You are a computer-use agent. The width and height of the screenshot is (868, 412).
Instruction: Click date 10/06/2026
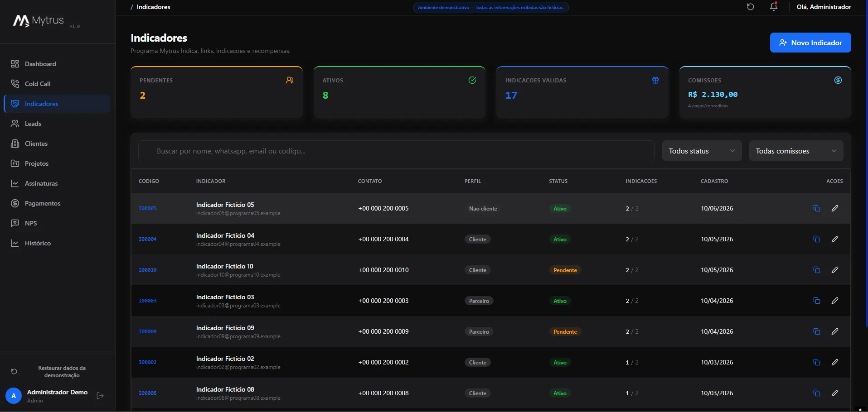717,208
